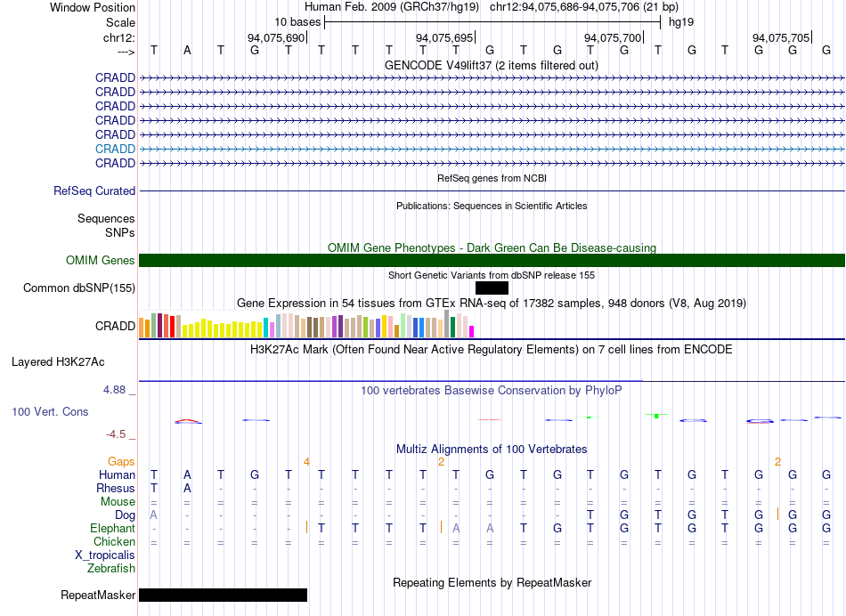846x616 pixels.
Task: Click the 'Human' alignment row label
Action: tap(117, 475)
